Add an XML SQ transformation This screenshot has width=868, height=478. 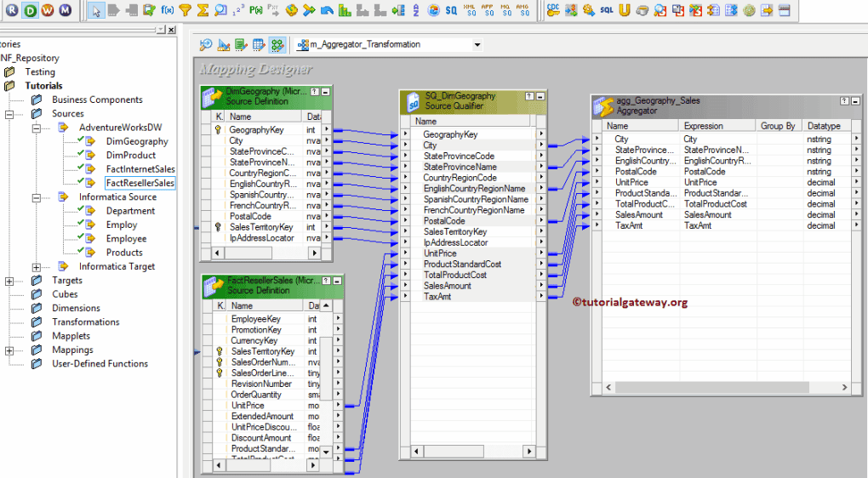470,10
